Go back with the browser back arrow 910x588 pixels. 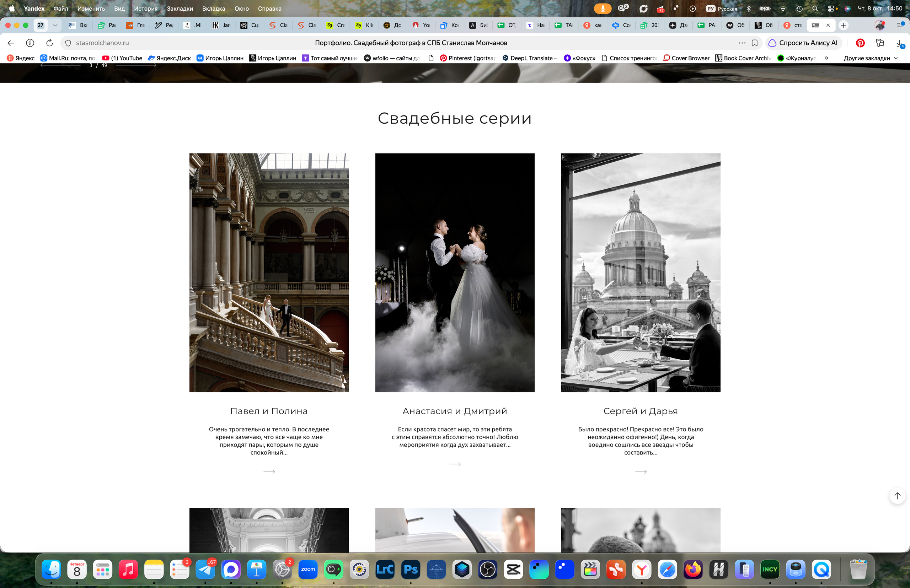click(11, 43)
